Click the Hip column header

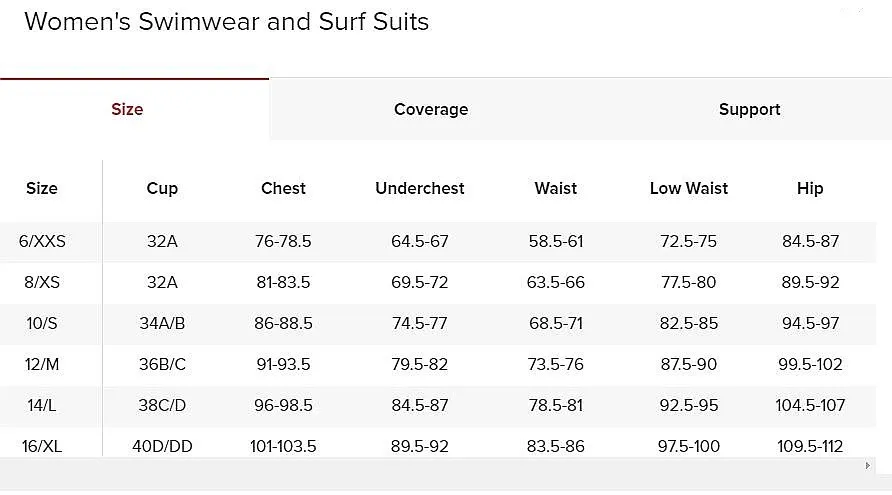810,188
